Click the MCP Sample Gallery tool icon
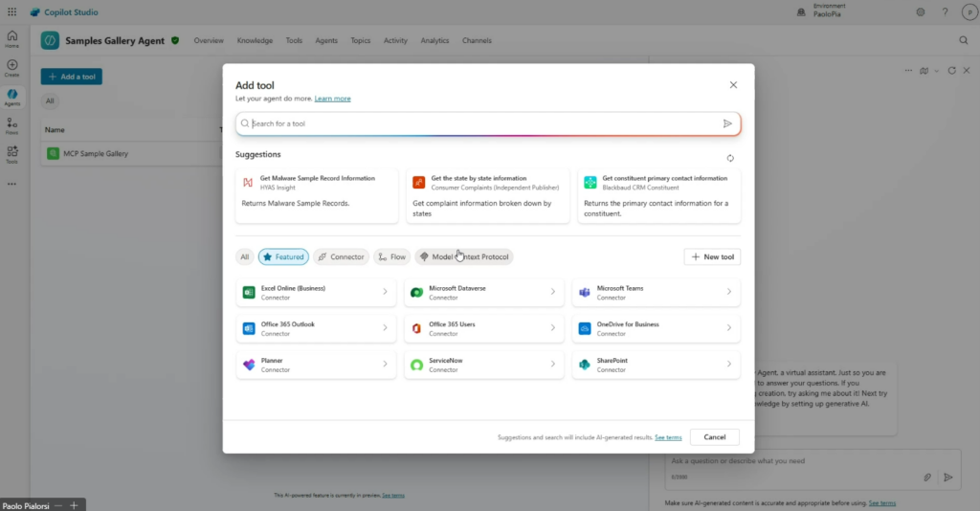Image resolution: width=980 pixels, height=511 pixels. pos(54,154)
